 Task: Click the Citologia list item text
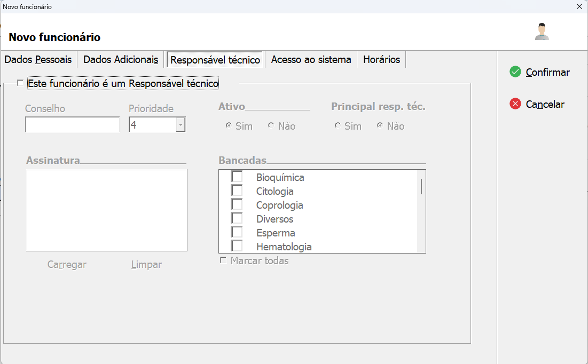[x=275, y=191]
